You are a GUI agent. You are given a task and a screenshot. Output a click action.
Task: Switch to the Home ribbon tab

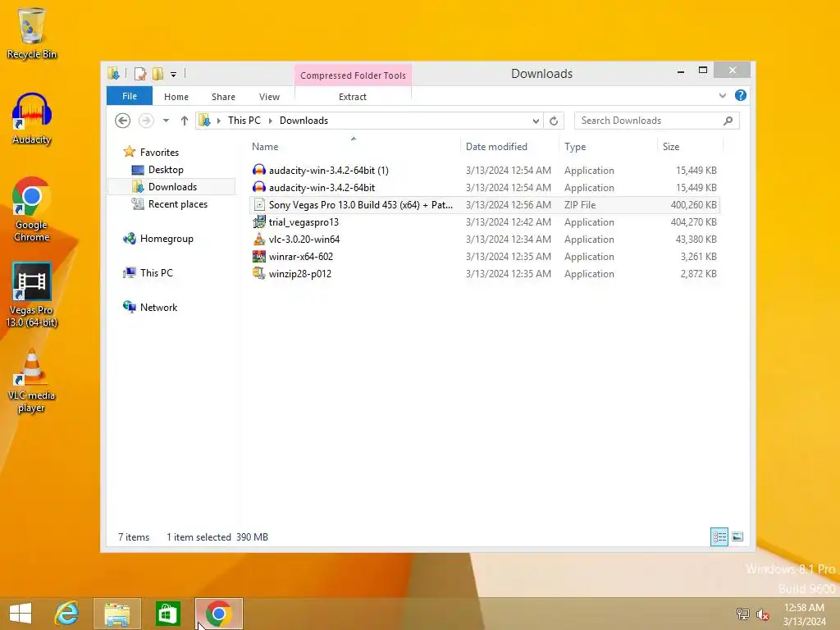tap(176, 97)
